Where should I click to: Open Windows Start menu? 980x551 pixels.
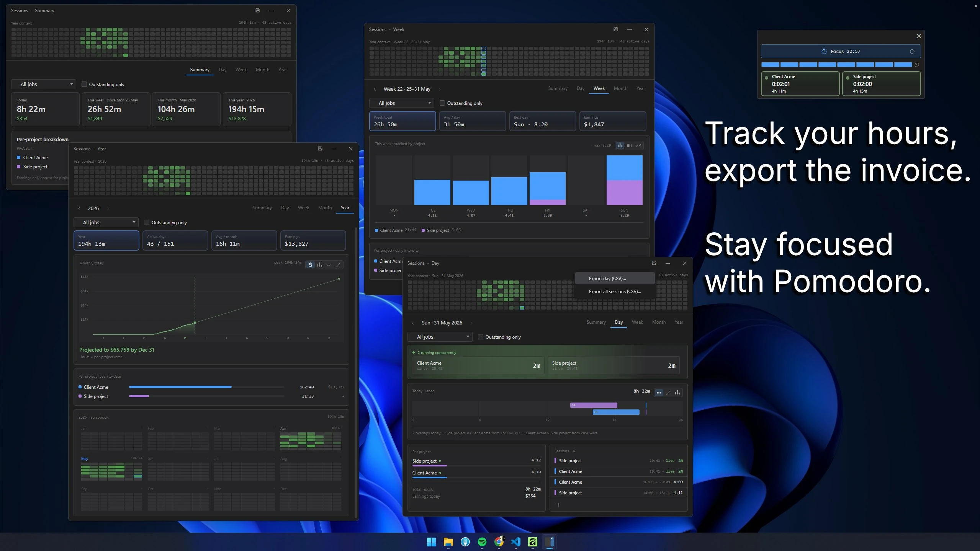coord(431,542)
